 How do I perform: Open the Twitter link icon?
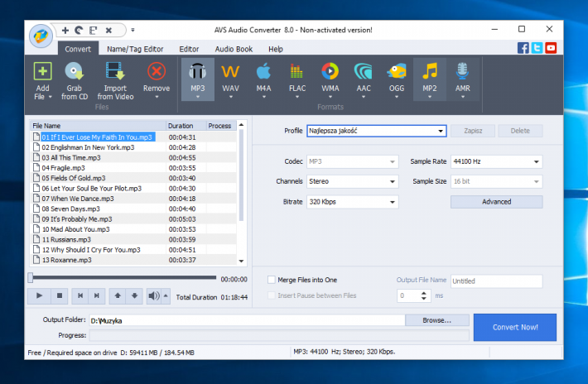point(537,48)
